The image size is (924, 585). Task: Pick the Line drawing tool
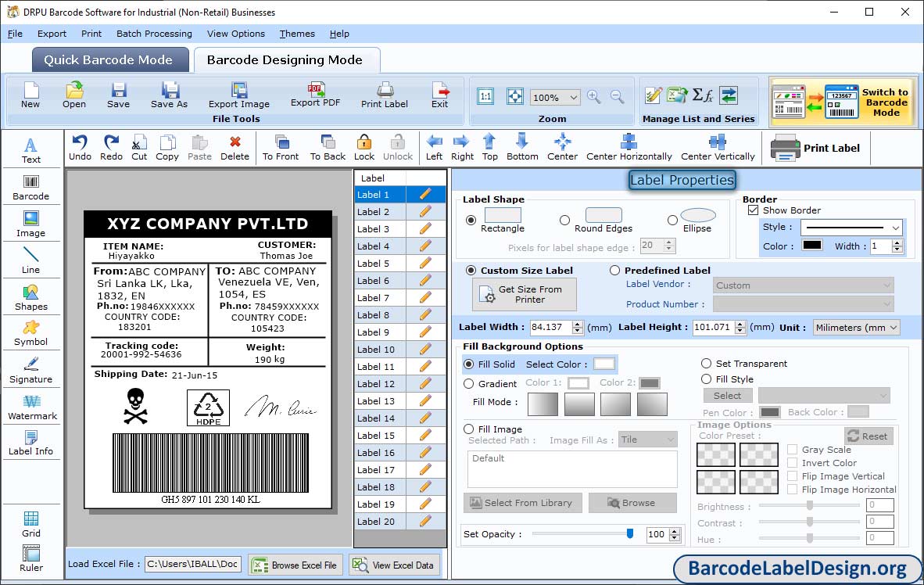pyautogui.click(x=30, y=260)
